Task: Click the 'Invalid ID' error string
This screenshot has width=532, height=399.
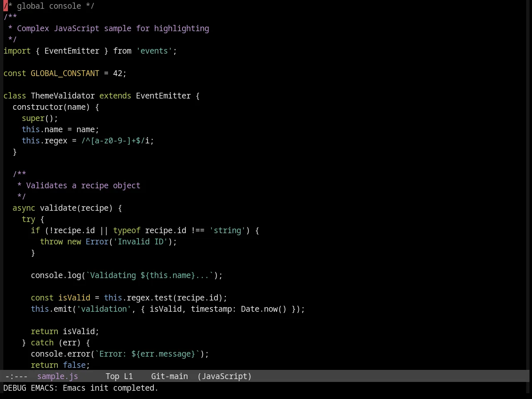Action: pyautogui.click(x=140, y=241)
